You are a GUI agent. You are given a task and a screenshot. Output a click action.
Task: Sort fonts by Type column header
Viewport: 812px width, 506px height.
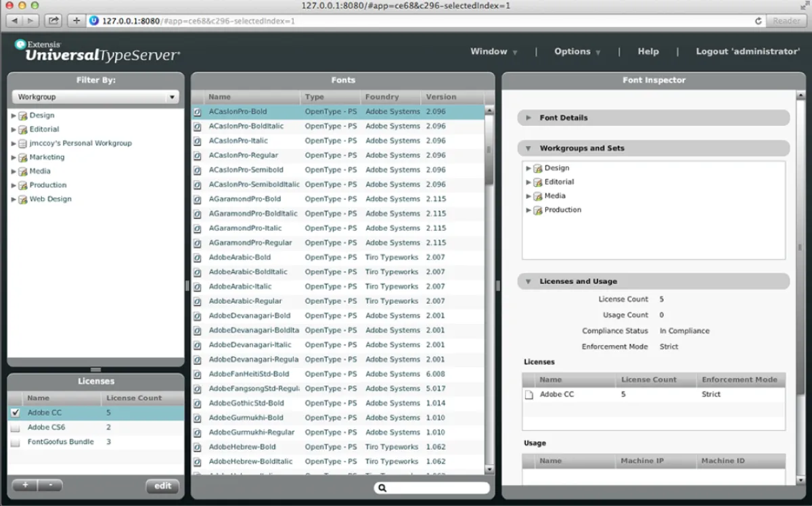click(x=330, y=97)
